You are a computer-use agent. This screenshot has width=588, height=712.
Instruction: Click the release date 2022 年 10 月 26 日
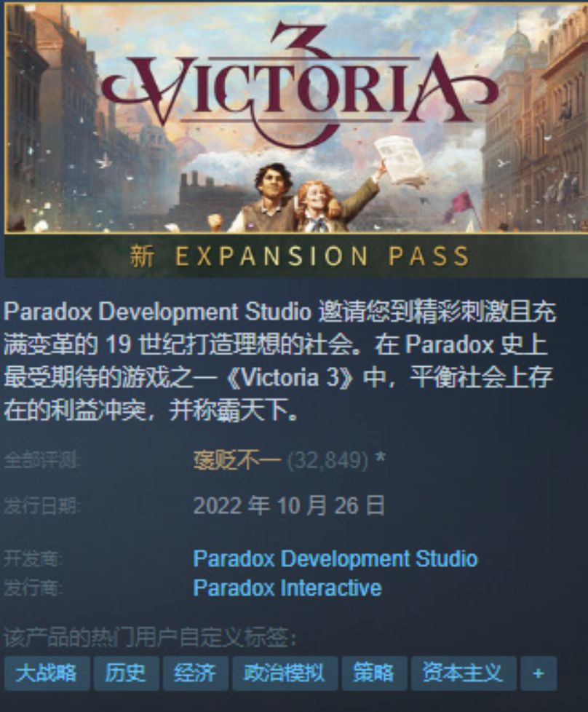[289, 505]
